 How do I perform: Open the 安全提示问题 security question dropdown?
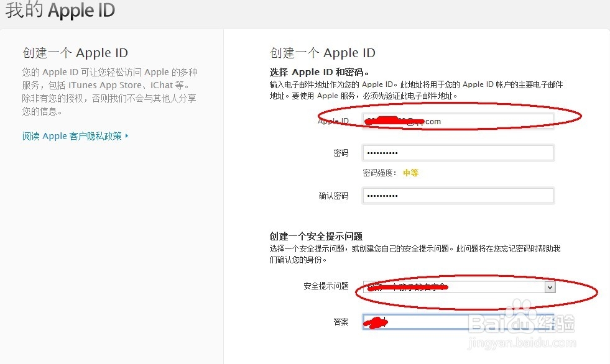point(459,287)
